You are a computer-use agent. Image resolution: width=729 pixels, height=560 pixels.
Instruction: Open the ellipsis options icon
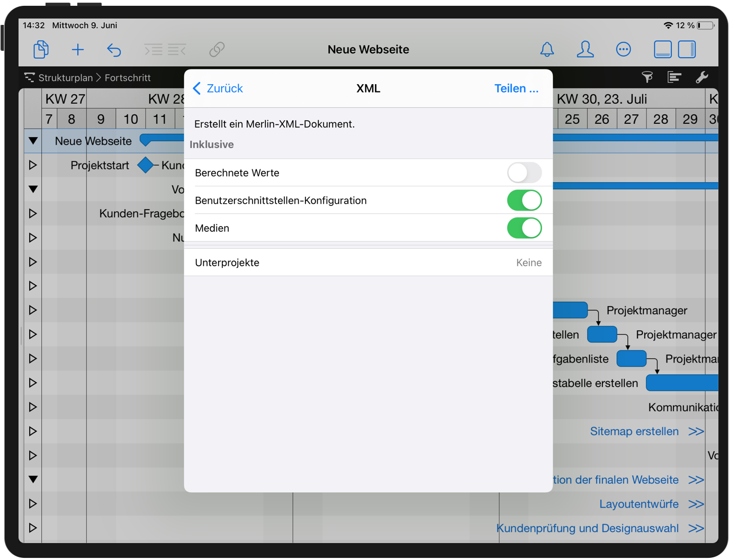click(x=623, y=49)
